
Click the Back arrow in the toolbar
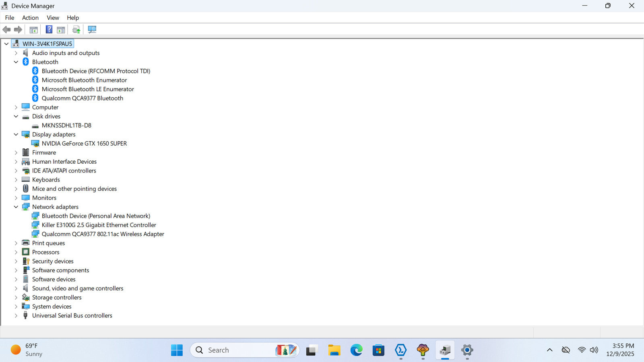pyautogui.click(x=6, y=29)
